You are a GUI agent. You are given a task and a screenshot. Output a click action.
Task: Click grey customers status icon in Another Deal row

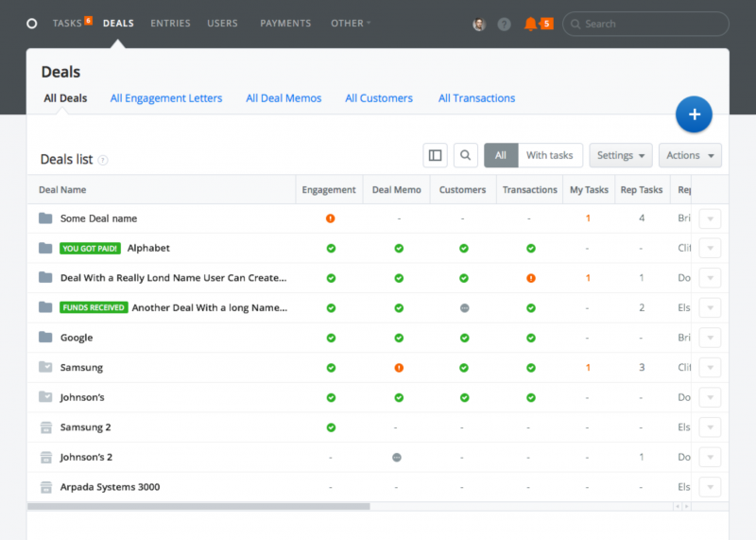(464, 308)
